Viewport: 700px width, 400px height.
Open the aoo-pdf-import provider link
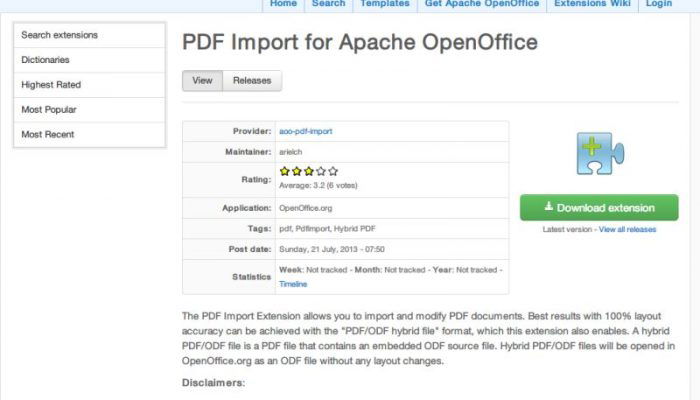pos(306,131)
